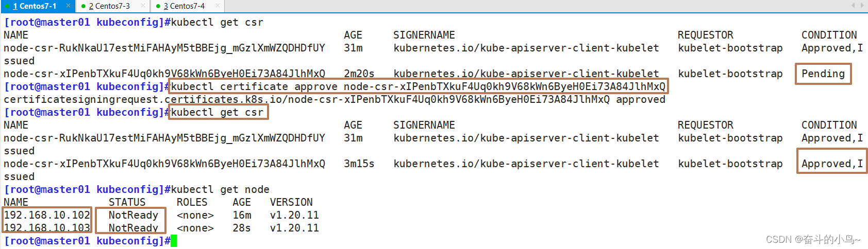
Task: Click the first 'kubectl get csr' command
Action: coord(217,22)
